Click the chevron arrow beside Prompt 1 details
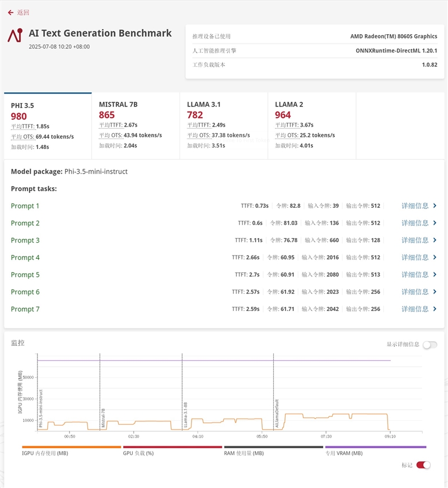448x488 pixels. [x=435, y=206]
